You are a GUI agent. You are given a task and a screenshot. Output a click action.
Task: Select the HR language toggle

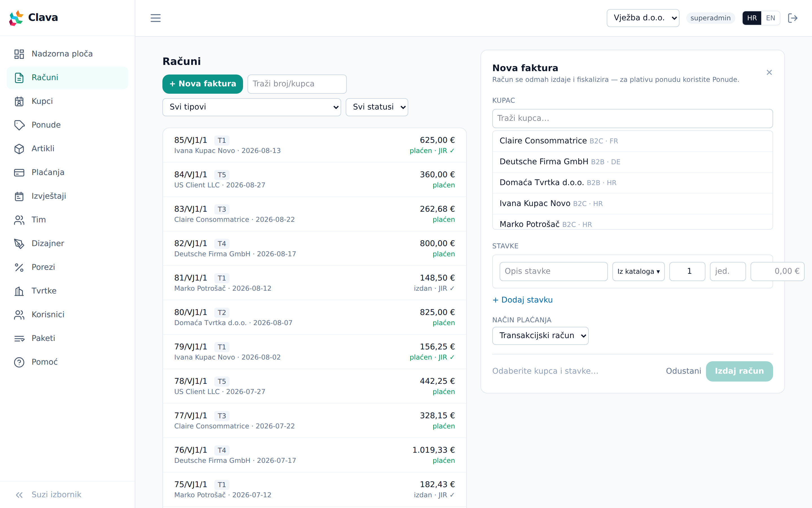752,18
